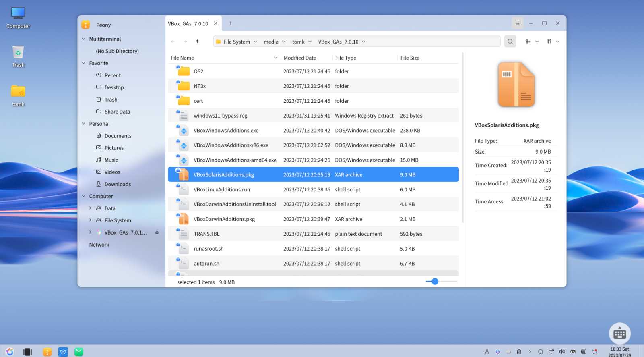The image size is (644, 357).
Task: Select the VBoxLinuxAdditions.run file
Action: 313,189
